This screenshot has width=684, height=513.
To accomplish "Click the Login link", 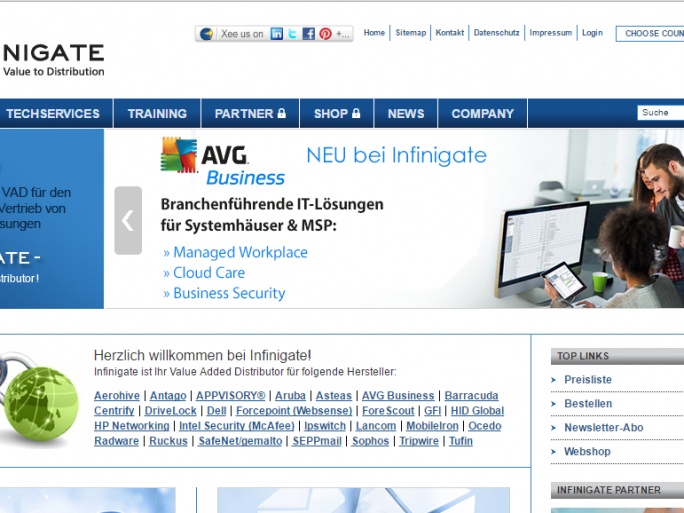I will click(592, 33).
